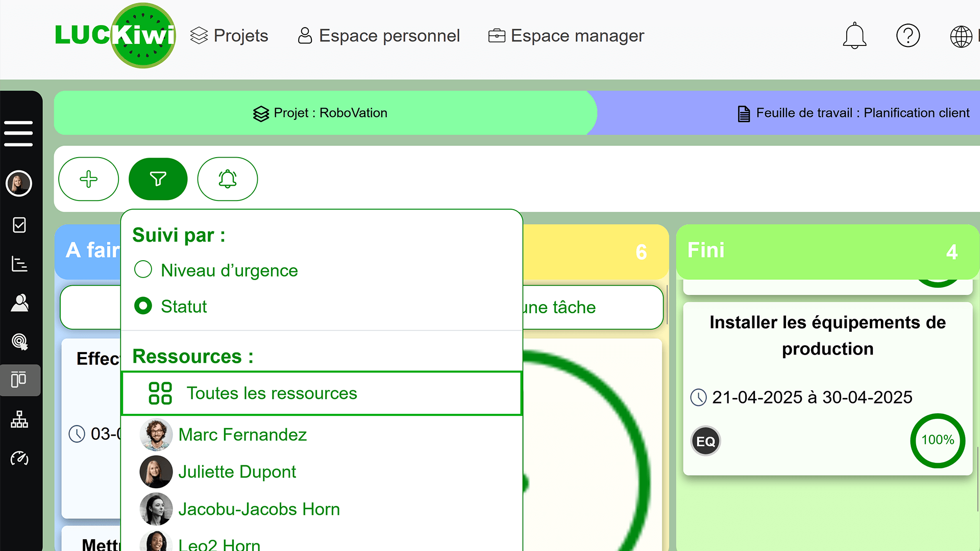The height and width of the screenshot is (551, 980).
Task: Open the Espace manager menu
Action: [566, 36]
